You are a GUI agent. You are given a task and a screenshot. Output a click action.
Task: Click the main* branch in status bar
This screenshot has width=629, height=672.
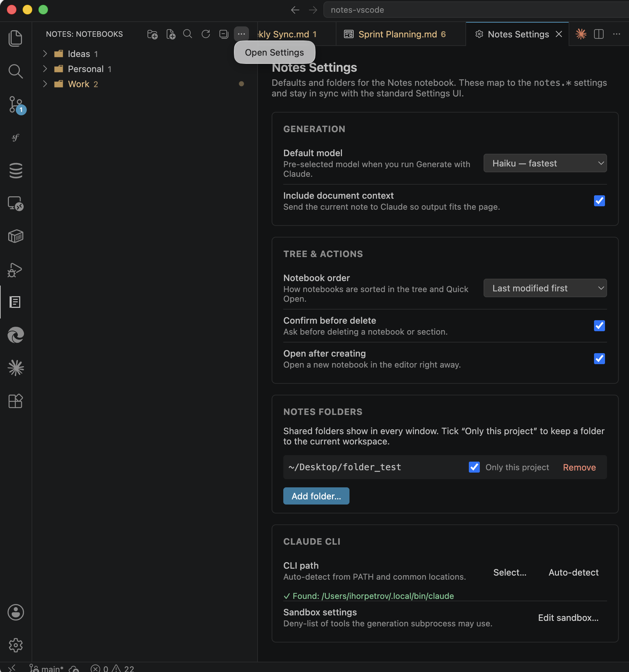pyautogui.click(x=47, y=668)
